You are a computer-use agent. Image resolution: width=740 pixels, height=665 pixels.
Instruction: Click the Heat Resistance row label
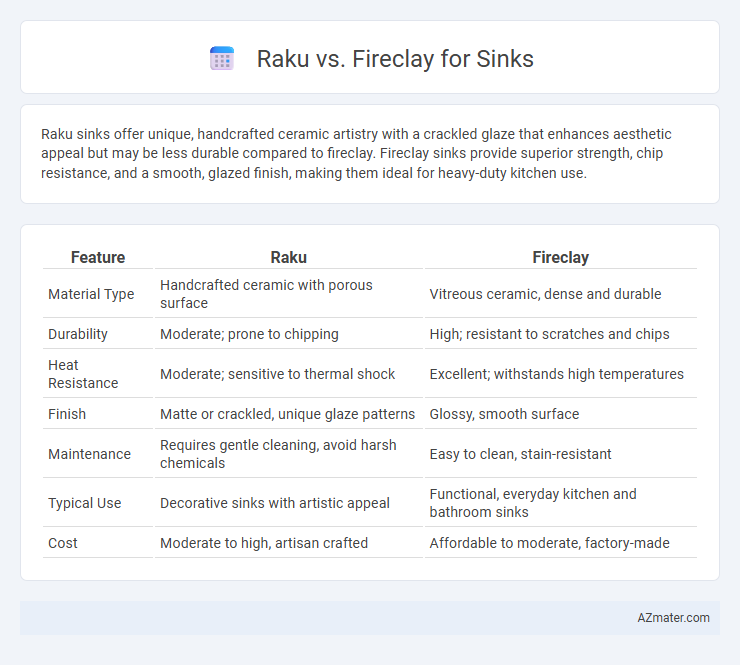83,374
